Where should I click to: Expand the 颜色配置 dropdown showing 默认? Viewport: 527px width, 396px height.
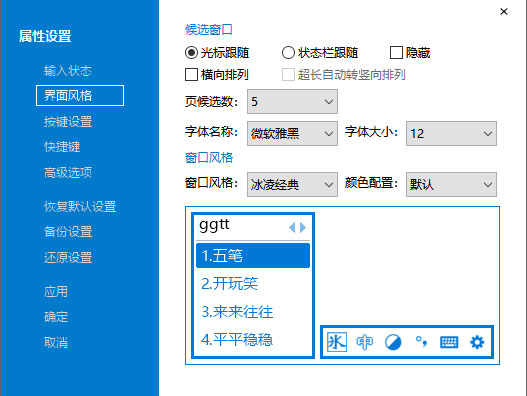(451, 185)
